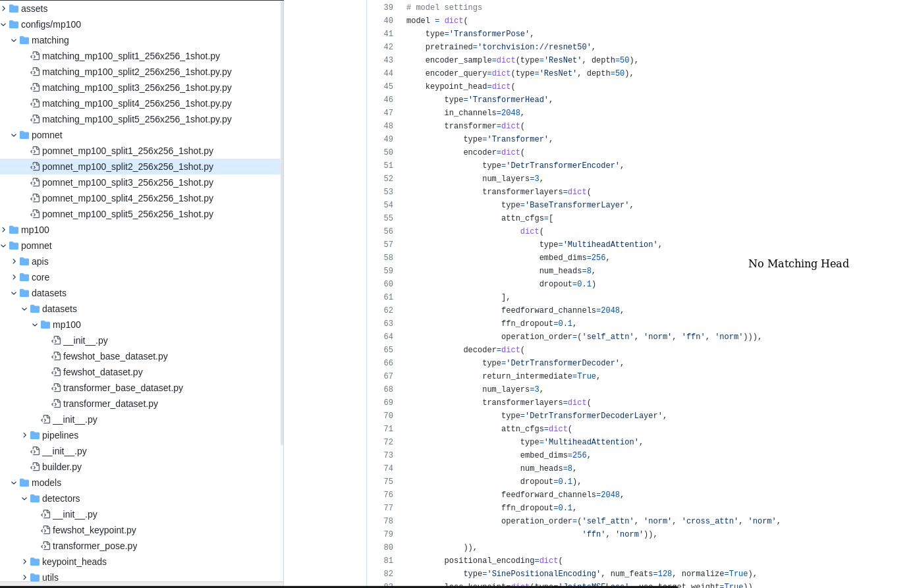This screenshot has width=913, height=588.
Task: Click the Python file icon for transformer_pose.py
Action: 45,546
